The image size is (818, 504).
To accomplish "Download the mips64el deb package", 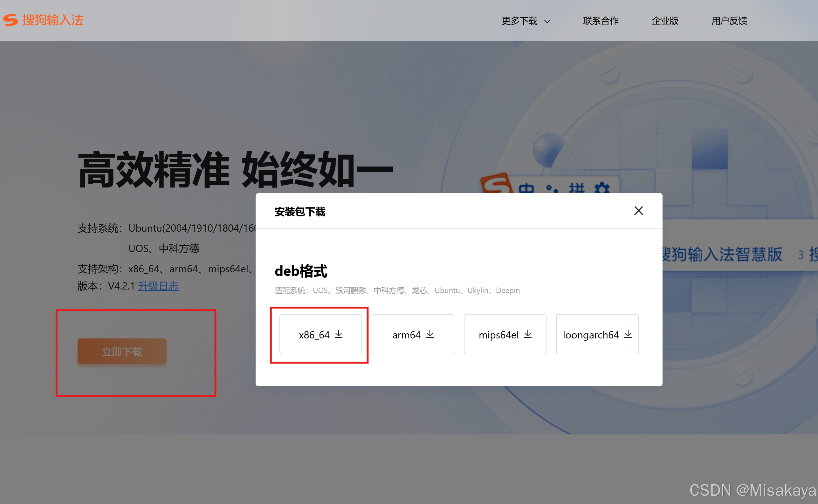I will (x=505, y=334).
